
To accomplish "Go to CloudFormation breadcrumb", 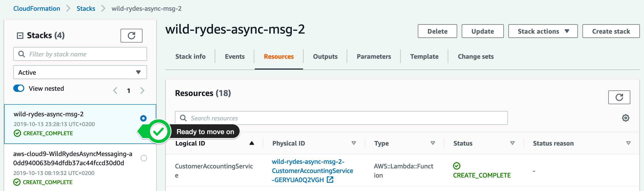I will tap(37, 8).
